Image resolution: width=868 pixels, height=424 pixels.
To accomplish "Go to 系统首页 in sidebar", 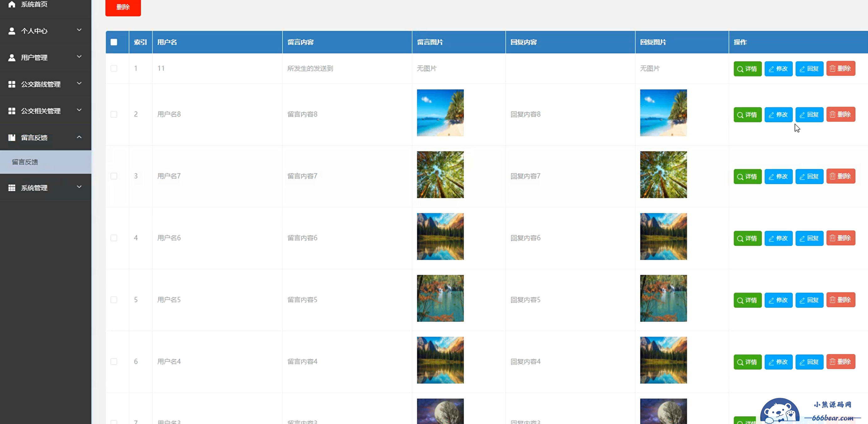I will [x=45, y=5].
